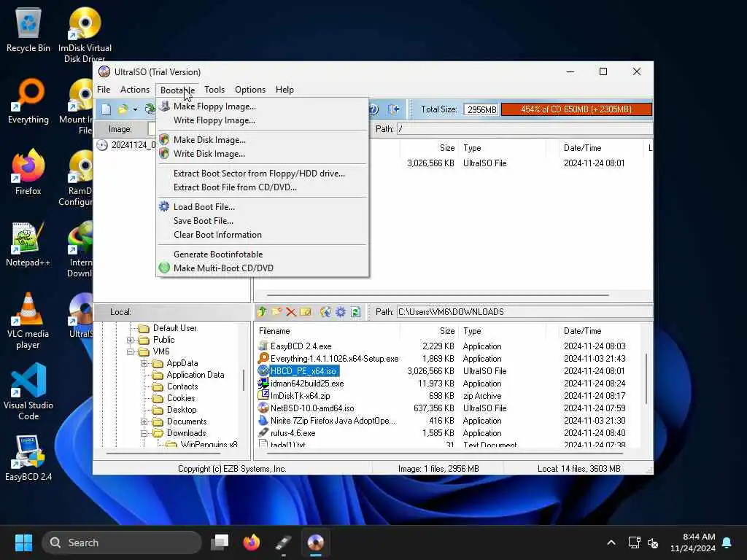The image size is (747, 560).
Task: Open the dropdown arrow beside Open icon
Action: pyautogui.click(x=135, y=110)
